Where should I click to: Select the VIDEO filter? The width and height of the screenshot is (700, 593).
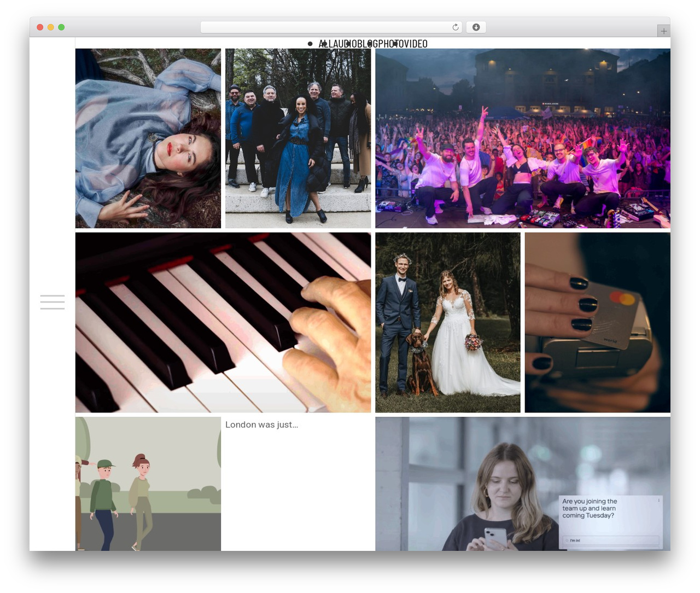pyautogui.click(x=416, y=44)
